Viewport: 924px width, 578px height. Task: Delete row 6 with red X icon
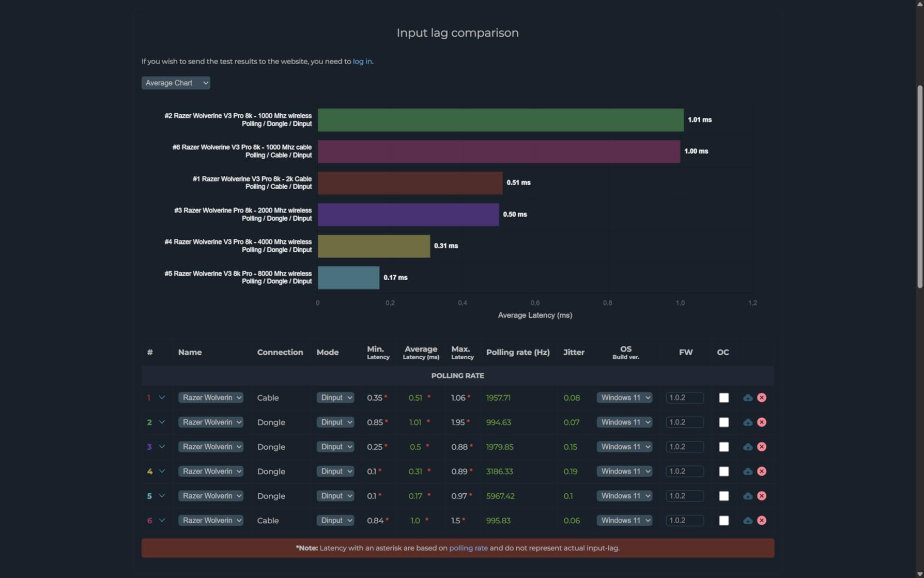[x=762, y=521]
